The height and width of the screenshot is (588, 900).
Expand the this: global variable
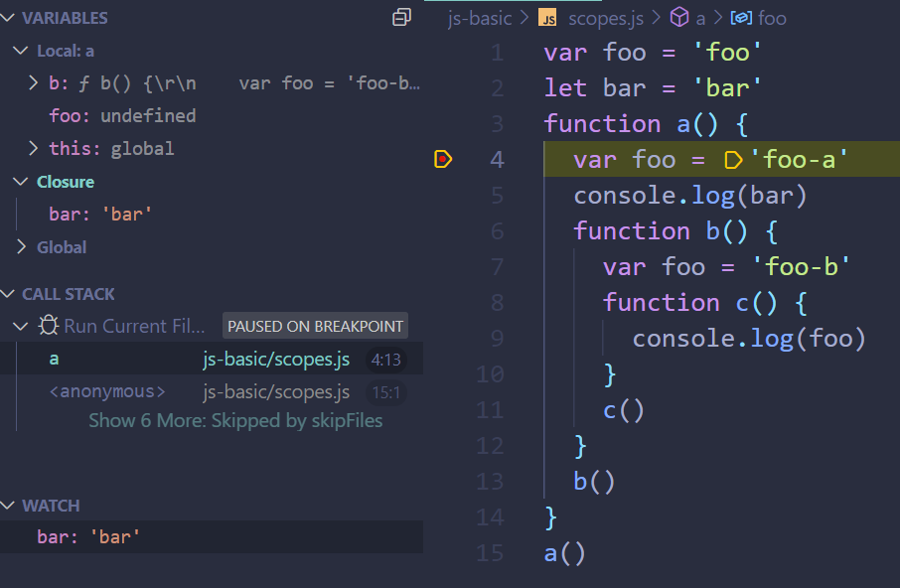tap(34, 149)
